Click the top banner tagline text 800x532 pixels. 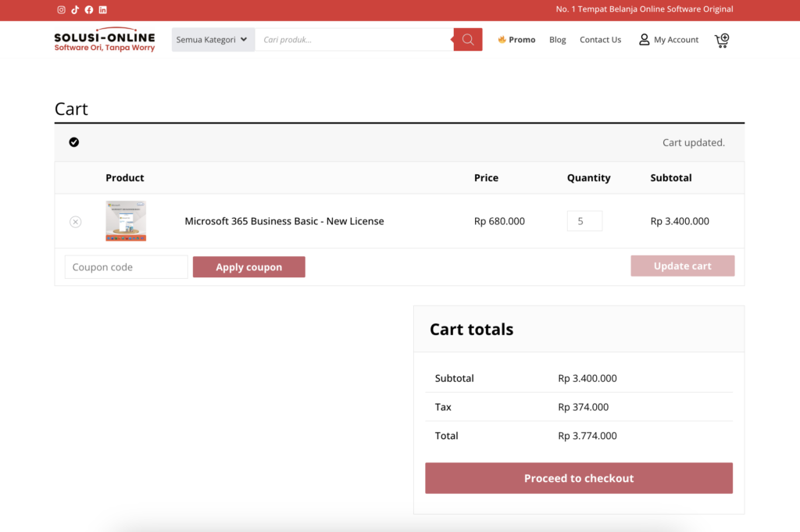(x=645, y=9)
